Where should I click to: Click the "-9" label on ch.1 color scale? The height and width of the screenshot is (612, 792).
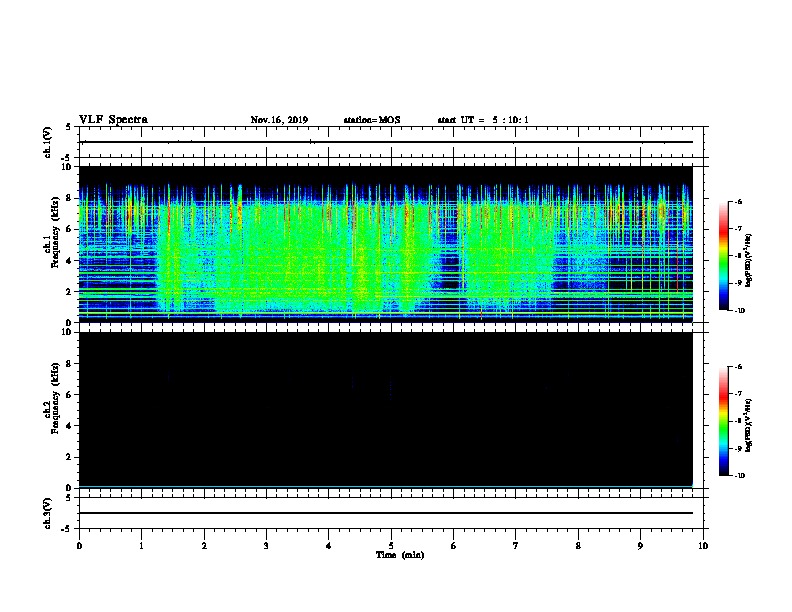tap(738, 283)
